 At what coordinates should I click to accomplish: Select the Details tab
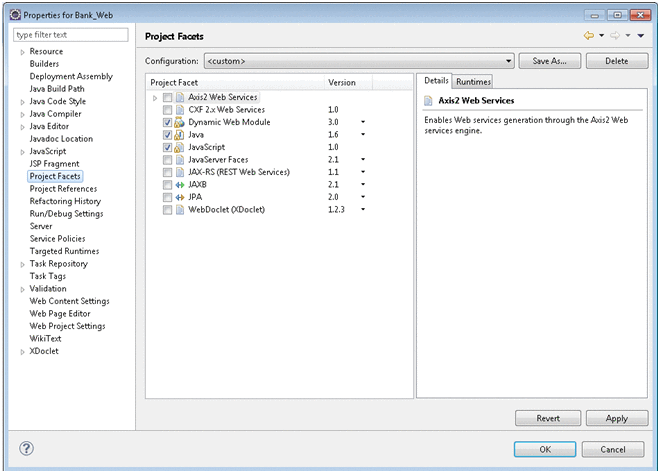click(x=435, y=81)
